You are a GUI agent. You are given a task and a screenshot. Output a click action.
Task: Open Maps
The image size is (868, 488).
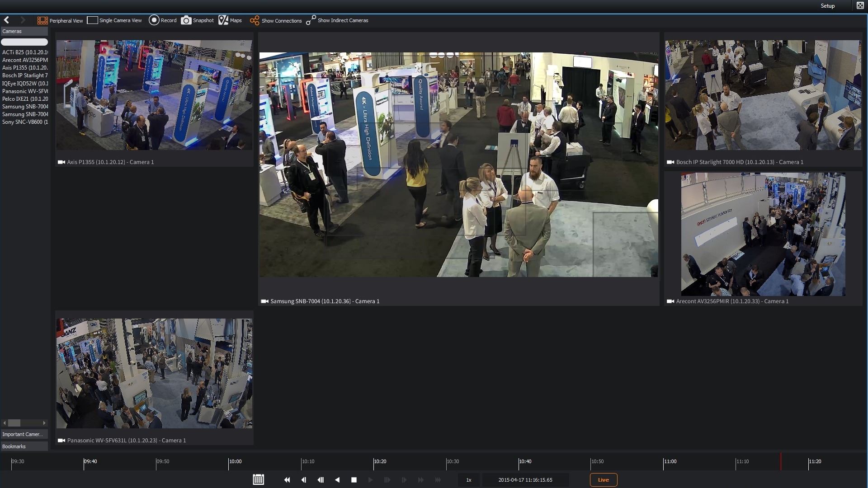(x=230, y=20)
